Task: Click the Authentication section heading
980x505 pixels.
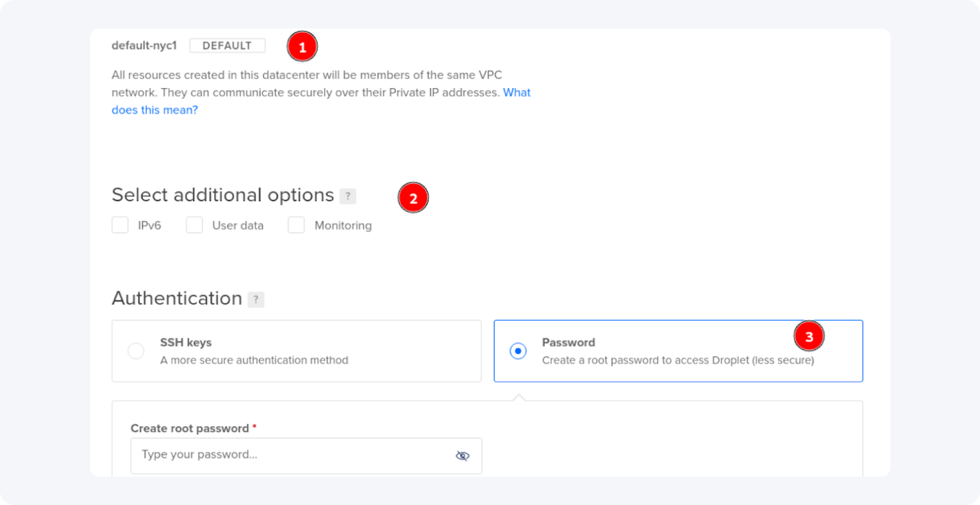Action: (176, 298)
